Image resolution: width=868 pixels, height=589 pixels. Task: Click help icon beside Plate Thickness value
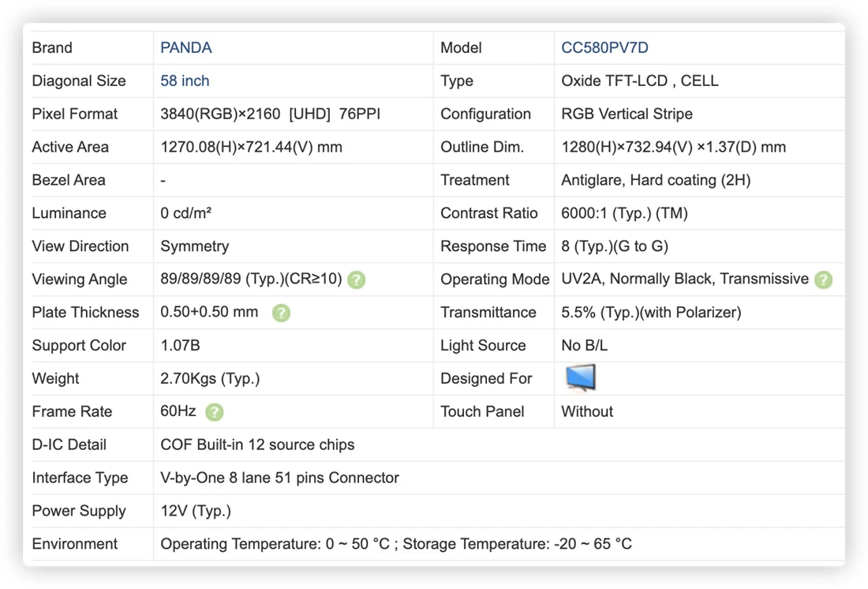pos(281,313)
